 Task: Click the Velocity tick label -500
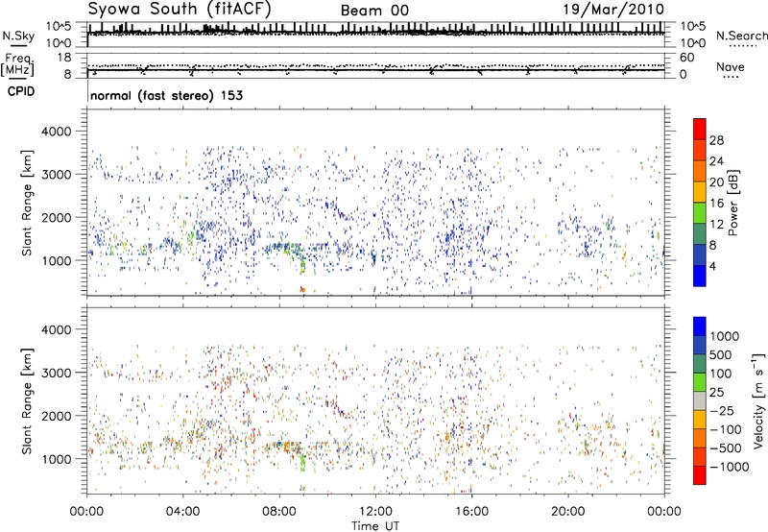point(726,447)
